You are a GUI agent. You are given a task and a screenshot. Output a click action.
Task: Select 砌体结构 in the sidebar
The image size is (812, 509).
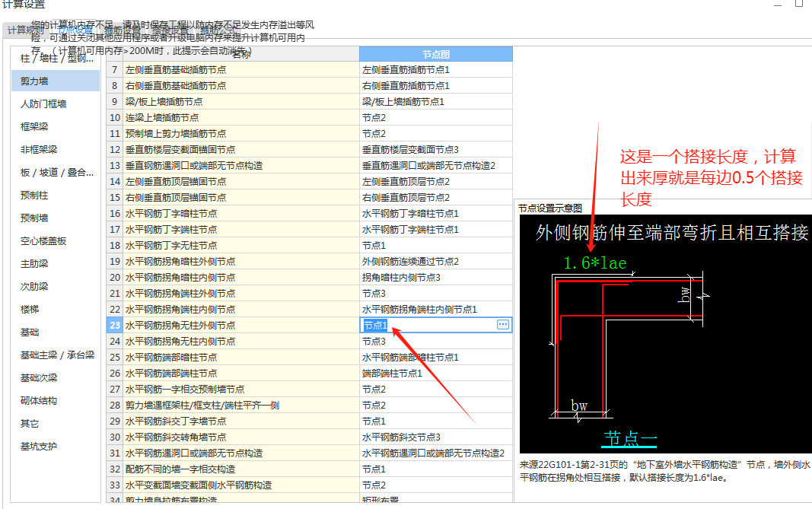56,400
